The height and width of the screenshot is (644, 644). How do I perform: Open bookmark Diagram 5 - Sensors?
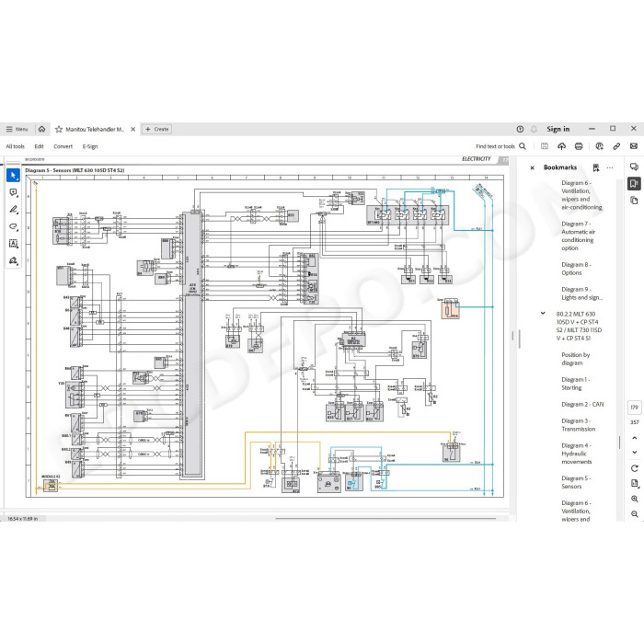[575, 482]
